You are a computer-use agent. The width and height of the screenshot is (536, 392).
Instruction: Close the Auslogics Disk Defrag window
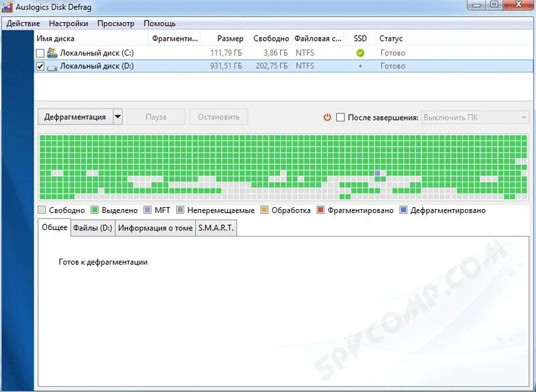(519, 5)
